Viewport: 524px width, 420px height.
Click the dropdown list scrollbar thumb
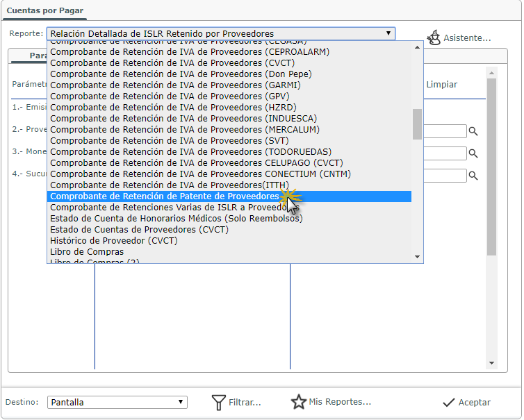[x=417, y=124]
